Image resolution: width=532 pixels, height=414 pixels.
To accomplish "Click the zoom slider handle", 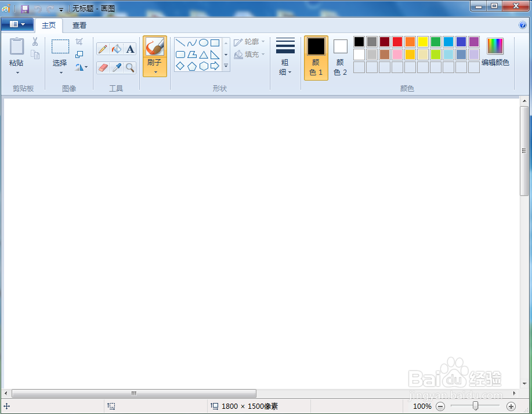I will 475,406.
